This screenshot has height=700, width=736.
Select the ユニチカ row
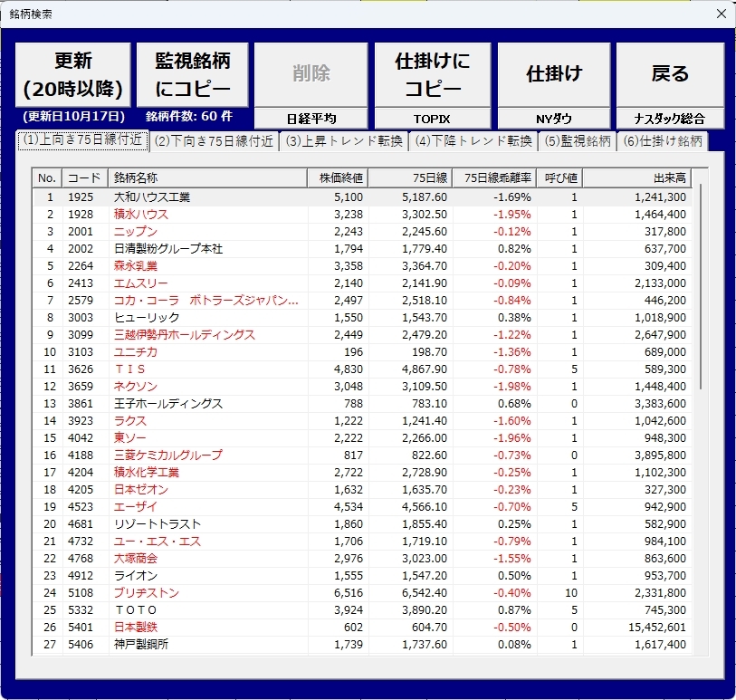tap(362, 352)
